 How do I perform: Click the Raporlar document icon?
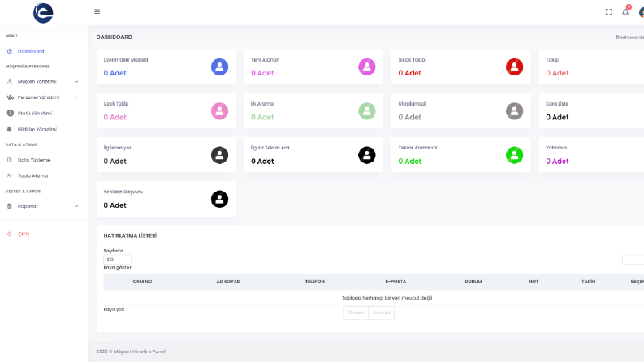coord(10,206)
